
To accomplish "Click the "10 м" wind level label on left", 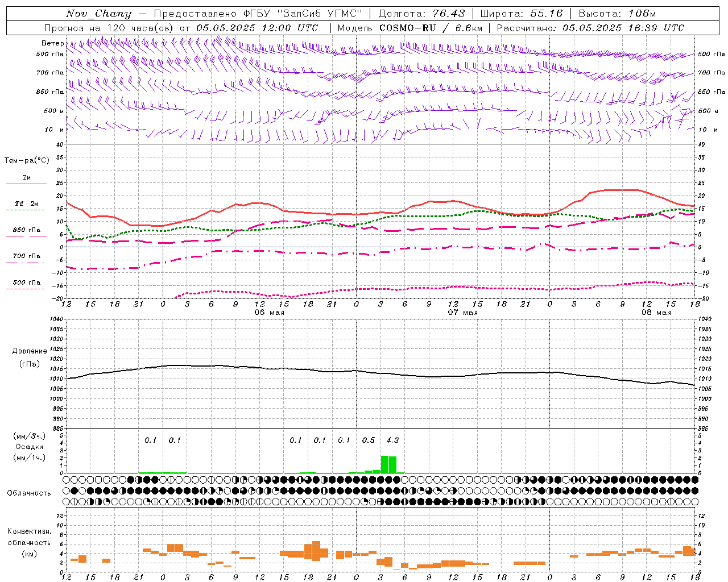I will pos(54,130).
